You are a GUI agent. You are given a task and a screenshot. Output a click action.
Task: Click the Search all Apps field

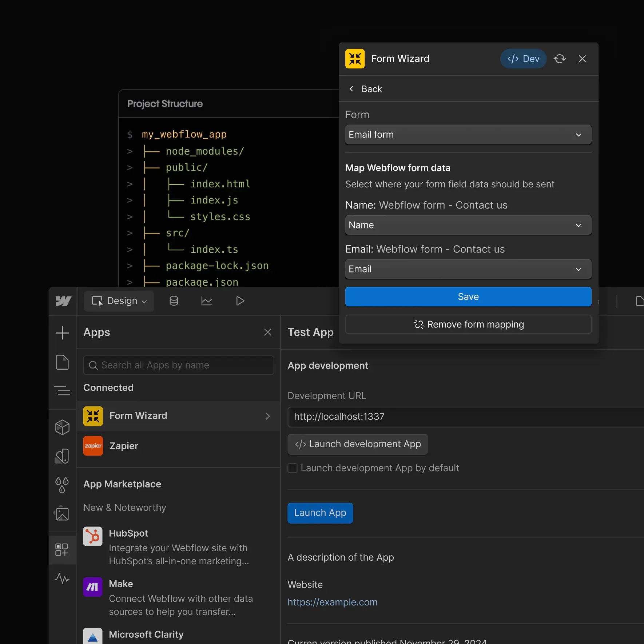pos(178,365)
